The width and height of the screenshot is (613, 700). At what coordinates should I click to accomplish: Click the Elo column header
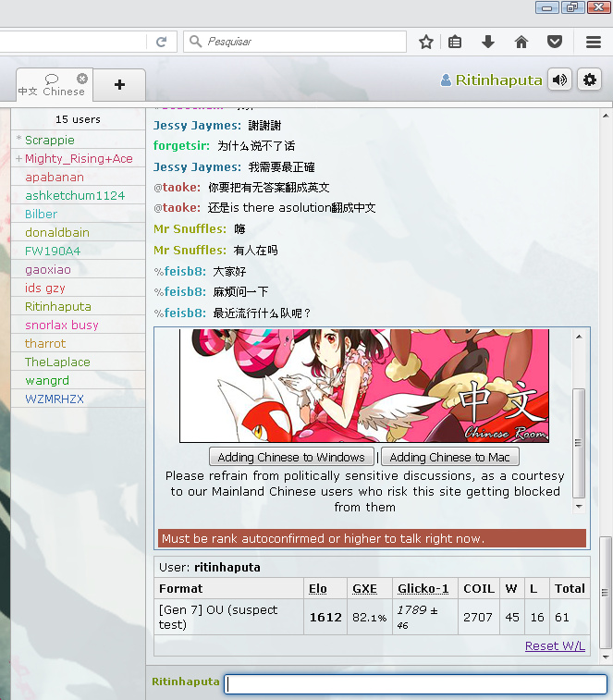318,589
